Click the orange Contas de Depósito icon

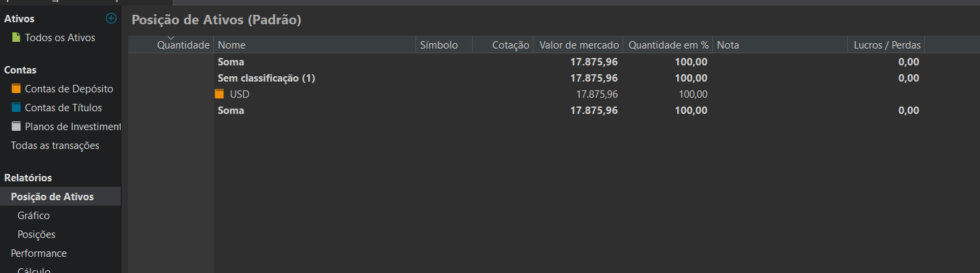(16, 89)
